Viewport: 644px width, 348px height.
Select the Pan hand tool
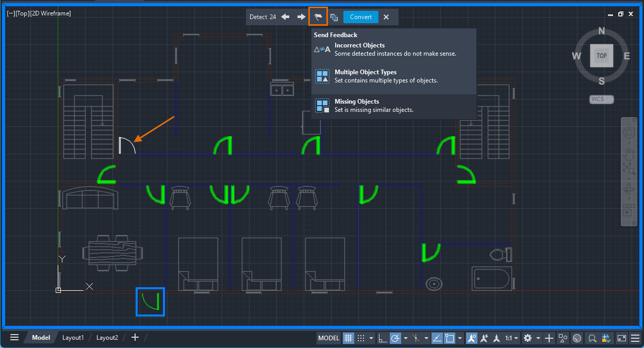pos(629,154)
